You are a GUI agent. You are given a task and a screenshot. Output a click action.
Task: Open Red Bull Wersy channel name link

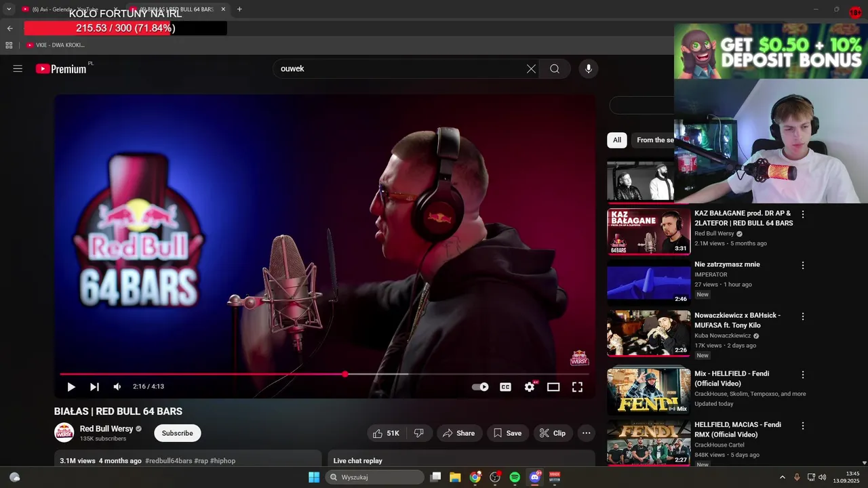click(106, 428)
